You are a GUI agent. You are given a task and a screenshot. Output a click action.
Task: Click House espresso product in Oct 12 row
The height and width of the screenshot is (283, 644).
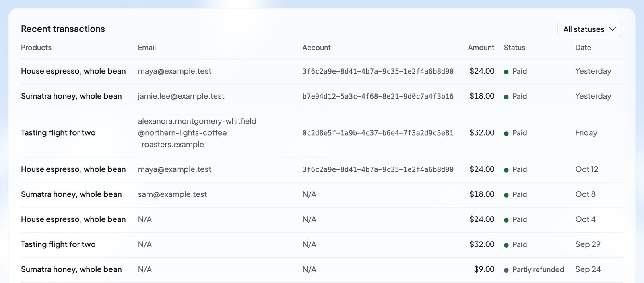coord(73,169)
